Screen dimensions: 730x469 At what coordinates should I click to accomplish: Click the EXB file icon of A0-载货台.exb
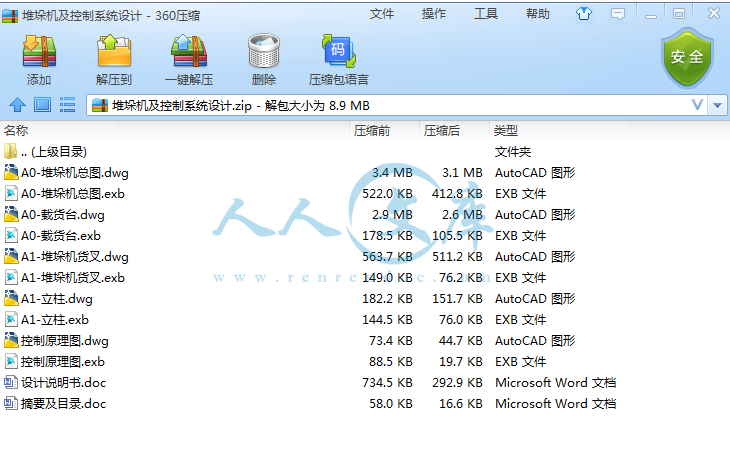[11, 235]
